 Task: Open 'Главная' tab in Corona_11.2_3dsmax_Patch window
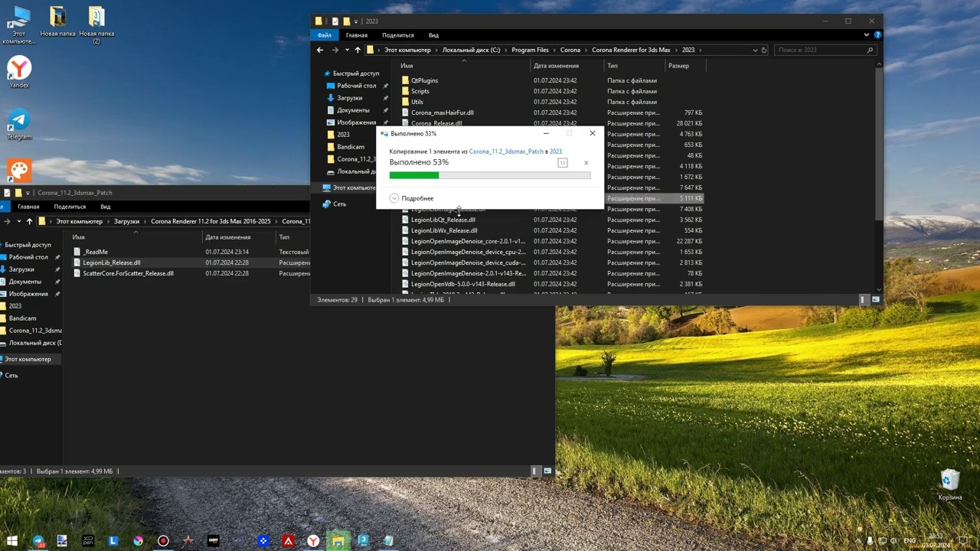pos(28,207)
